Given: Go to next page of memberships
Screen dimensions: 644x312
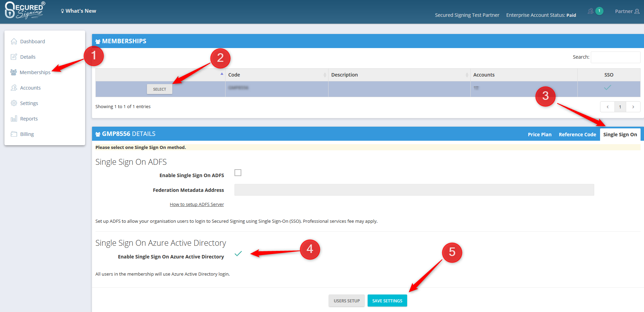Looking at the screenshot, I should pyautogui.click(x=633, y=107).
